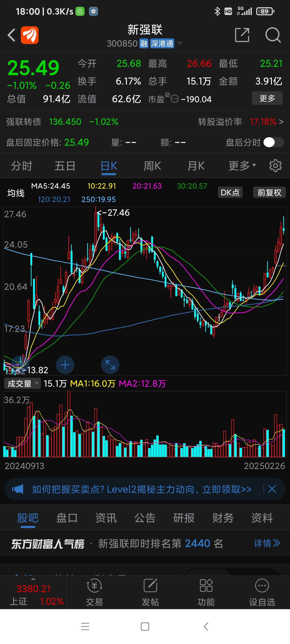290x644 pixels.
Task: Open 转股溢价率 details arrow
Action: 281,122
